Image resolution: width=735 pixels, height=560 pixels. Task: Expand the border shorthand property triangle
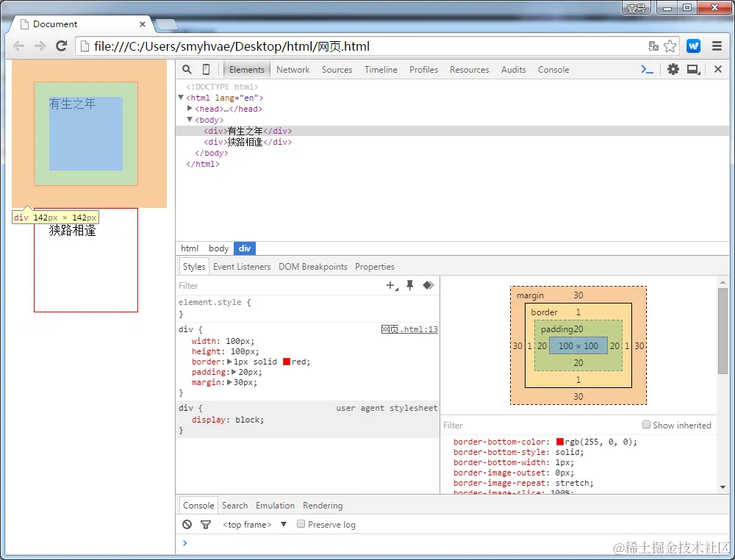click(229, 362)
